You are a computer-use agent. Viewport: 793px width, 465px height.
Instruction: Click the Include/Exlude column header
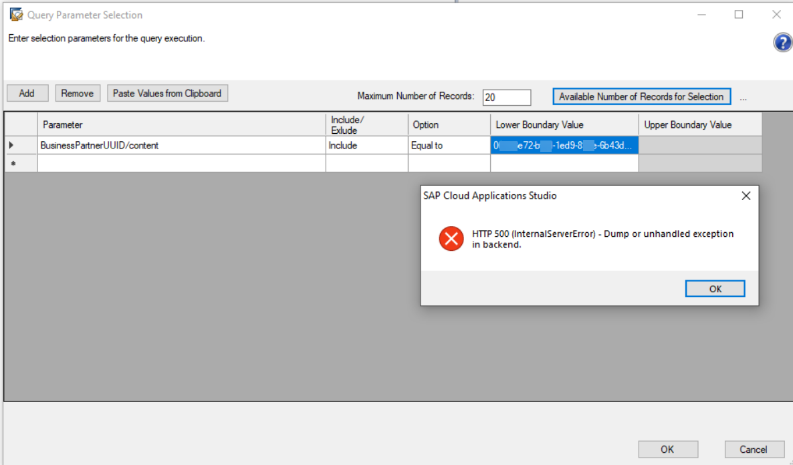(367, 124)
